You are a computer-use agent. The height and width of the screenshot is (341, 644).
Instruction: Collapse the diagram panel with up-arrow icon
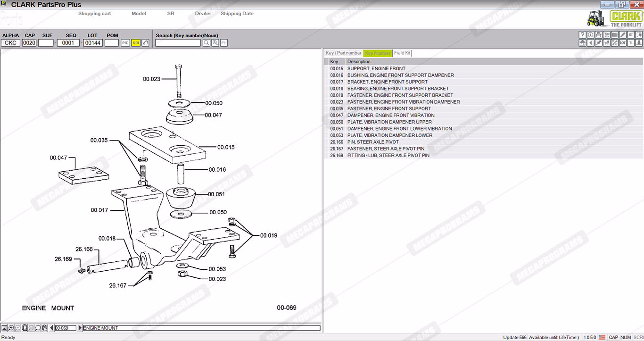(4, 328)
